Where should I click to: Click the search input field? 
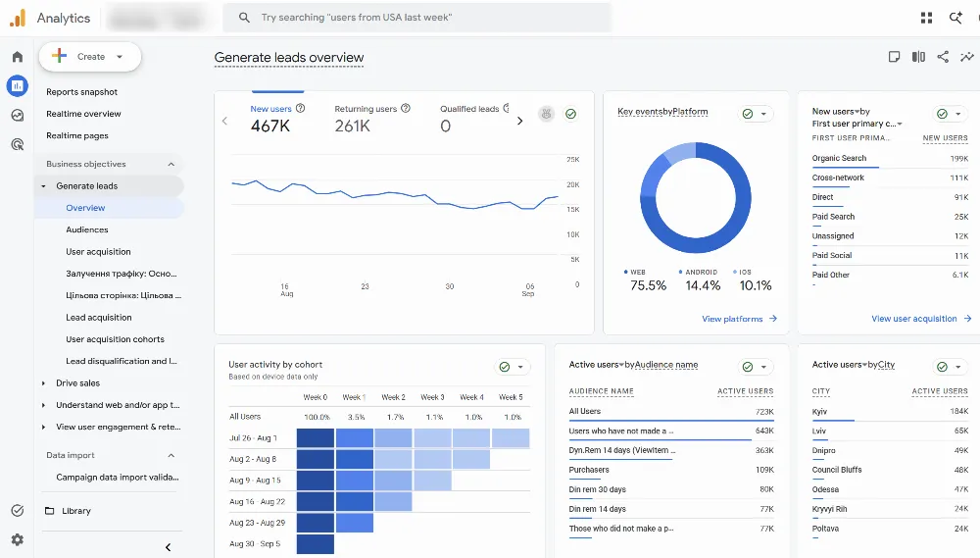(x=417, y=18)
